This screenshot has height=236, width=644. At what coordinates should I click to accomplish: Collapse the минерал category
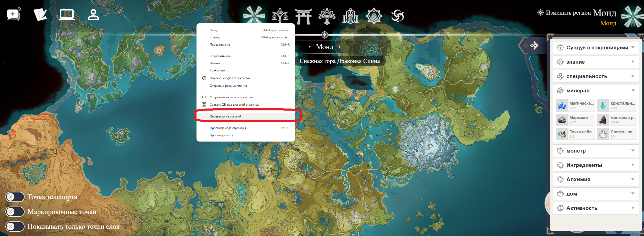tap(596, 91)
